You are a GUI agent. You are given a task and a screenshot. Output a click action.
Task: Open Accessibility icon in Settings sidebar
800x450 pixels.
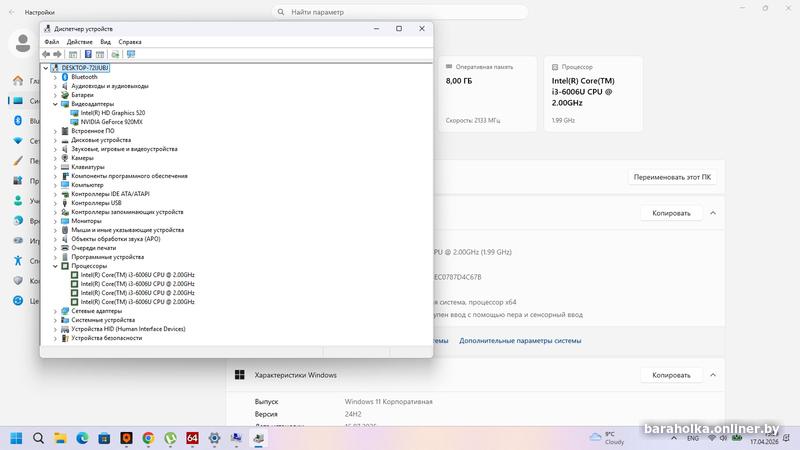[18, 261]
